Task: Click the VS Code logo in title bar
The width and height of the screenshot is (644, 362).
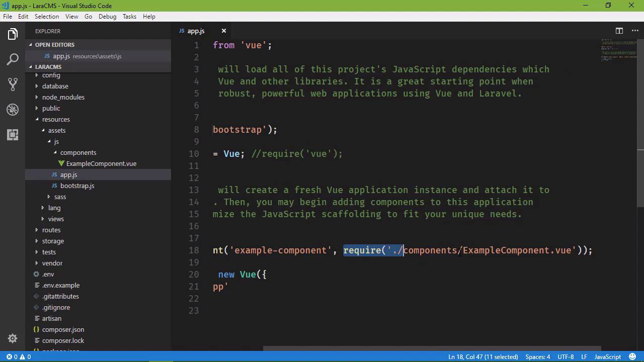Action: click(6, 6)
